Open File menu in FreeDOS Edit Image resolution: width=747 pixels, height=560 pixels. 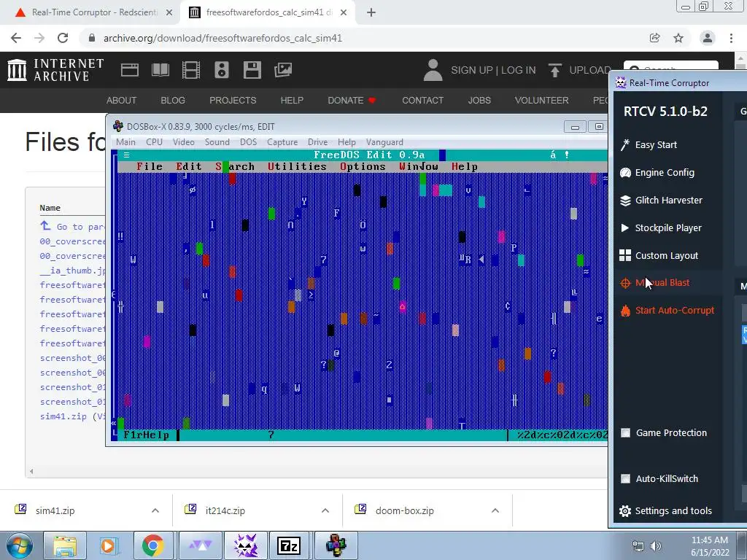(150, 167)
